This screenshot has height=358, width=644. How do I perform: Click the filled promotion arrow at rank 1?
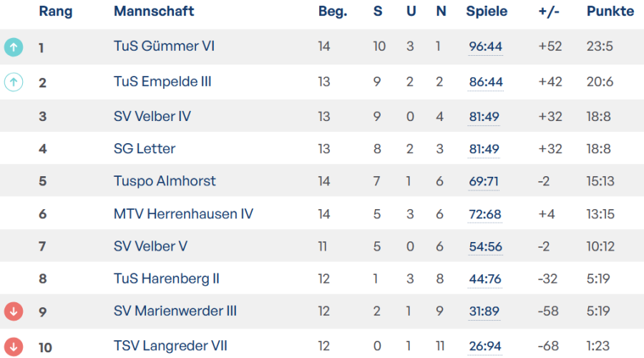[x=14, y=47]
